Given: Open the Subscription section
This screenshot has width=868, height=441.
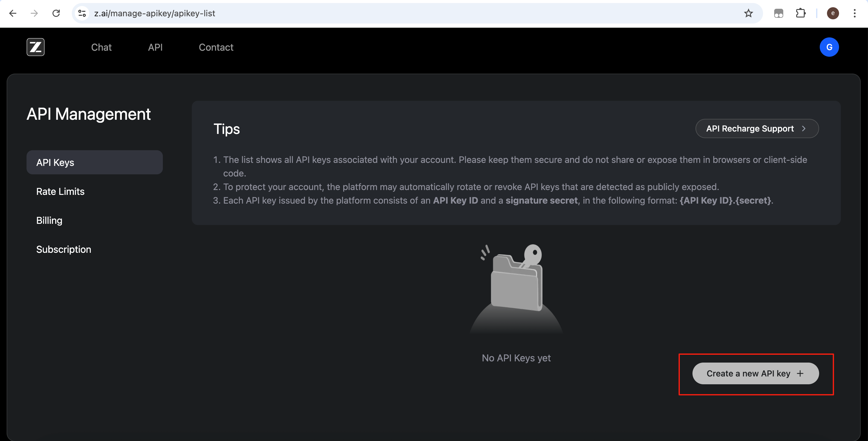Looking at the screenshot, I should pyautogui.click(x=64, y=249).
